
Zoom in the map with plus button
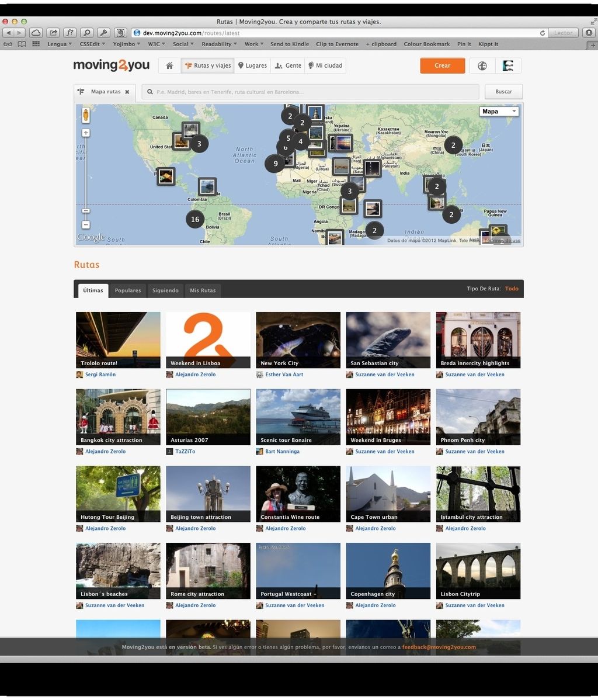pos(86,133)
